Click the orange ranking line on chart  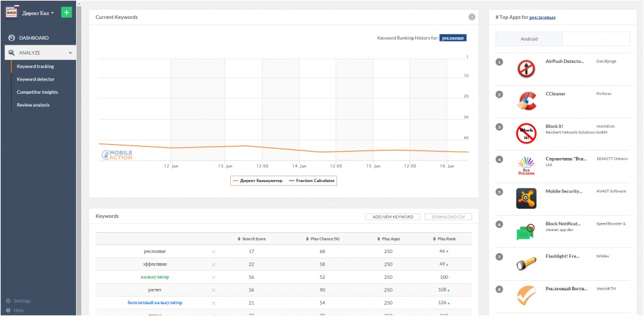coord(284,147)
